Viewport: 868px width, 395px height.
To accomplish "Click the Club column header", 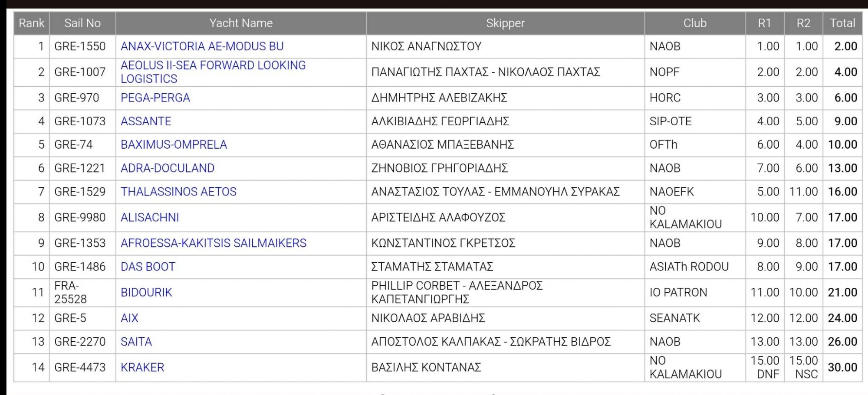I will click(695, 23).
